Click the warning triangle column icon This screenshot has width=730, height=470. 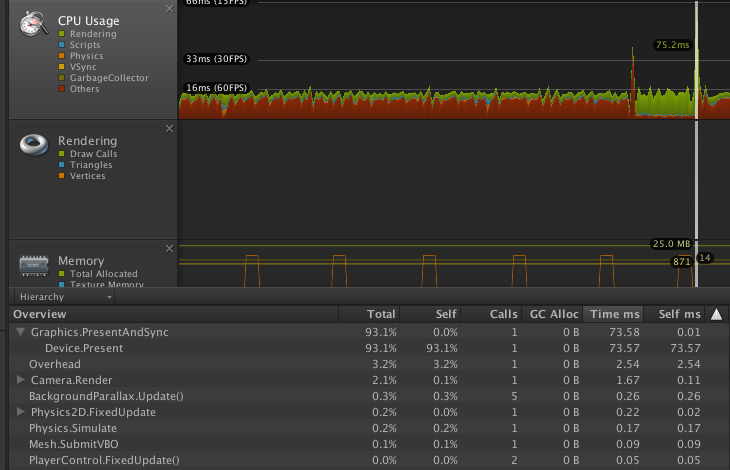tap(716, 315)
